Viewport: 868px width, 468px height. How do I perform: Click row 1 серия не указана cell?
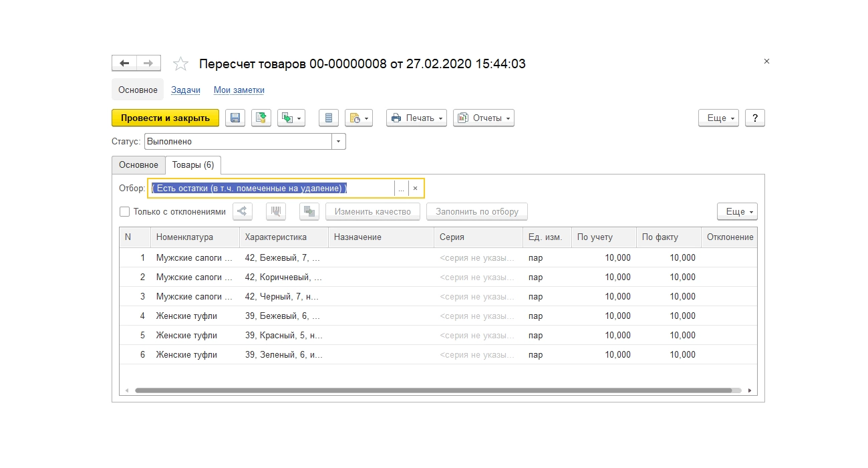[x=478, y=258]
